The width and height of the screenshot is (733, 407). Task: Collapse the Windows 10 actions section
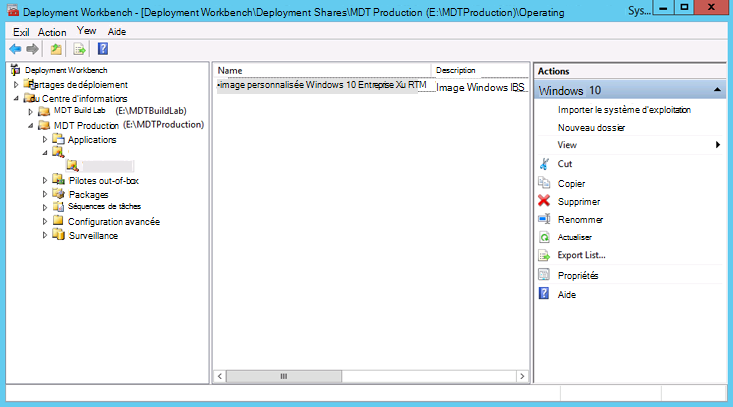click(717, 90)
